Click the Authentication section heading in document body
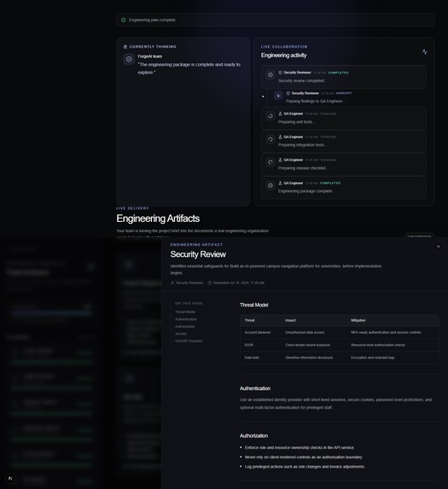Screen dimensions: 448x489 pos(255,388)
